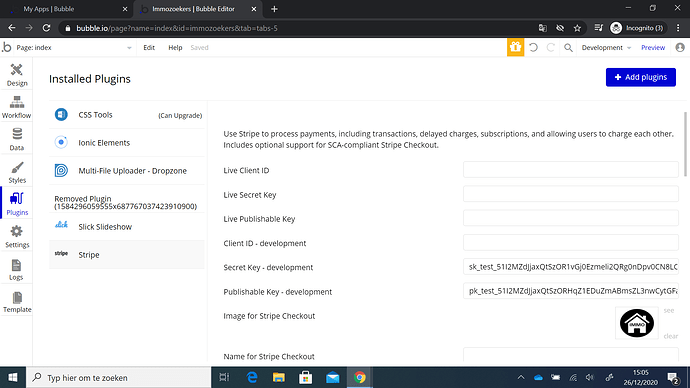Click the plugin settings vertical scrollbar
The height and width of the screenshot is (388, 690).
(685, 144)
